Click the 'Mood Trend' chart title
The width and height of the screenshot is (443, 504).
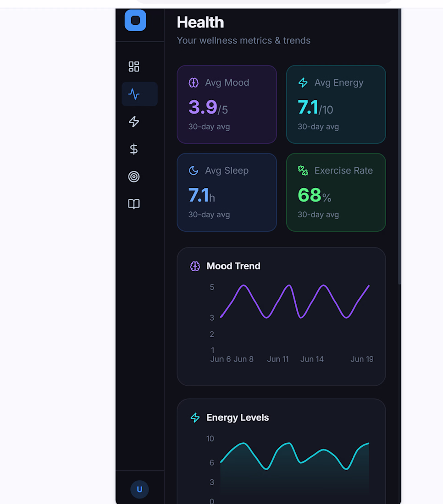tap(233, 266)
